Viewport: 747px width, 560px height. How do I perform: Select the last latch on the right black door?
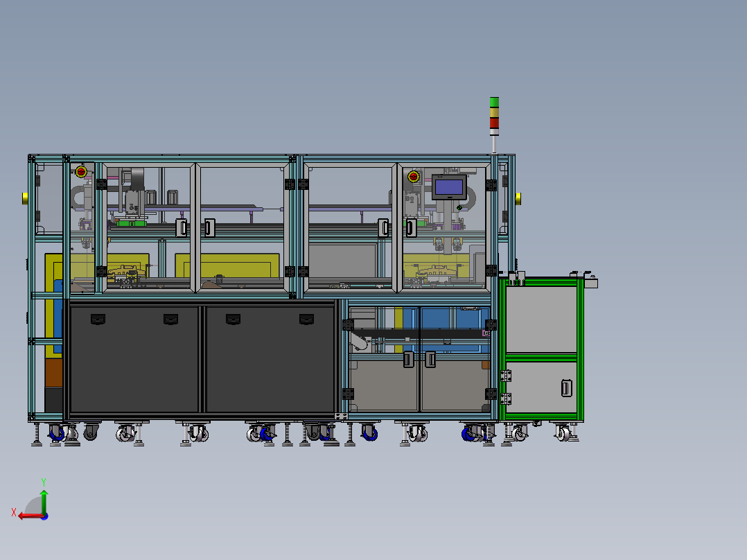(x=306, y=320)
